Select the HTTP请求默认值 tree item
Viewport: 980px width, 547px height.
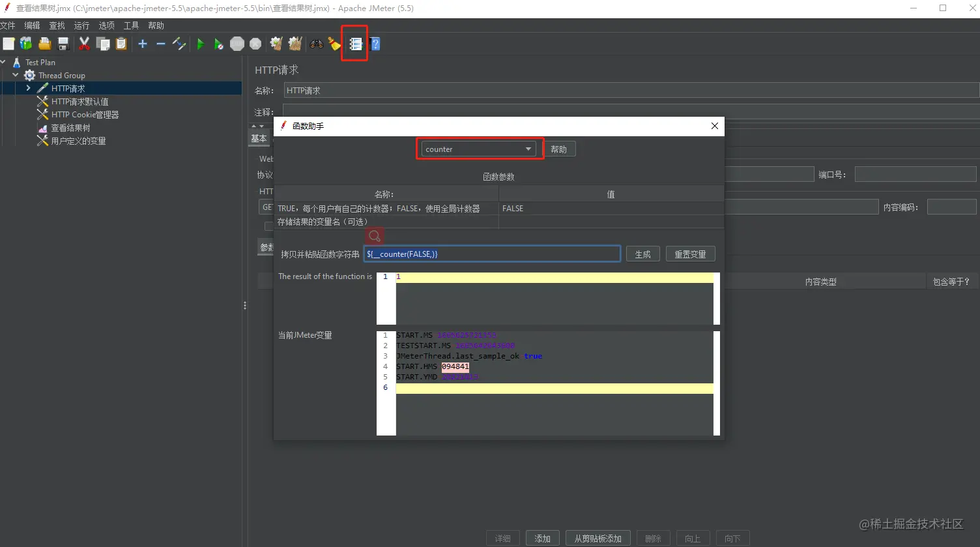79,102
